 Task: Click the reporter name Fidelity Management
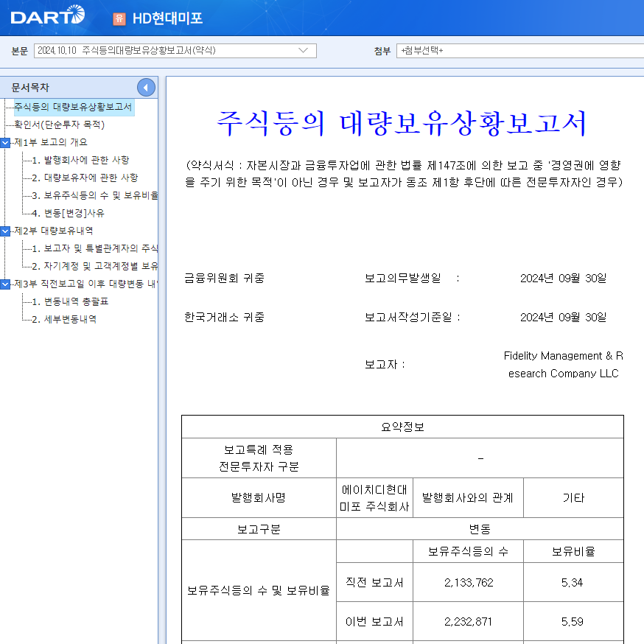[563, 365]
